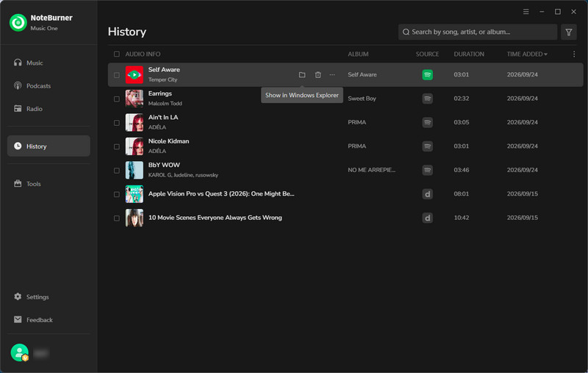Play Self Aware via its thumbnail
This screenshot has height=373, width=588.
pos(135,75)
